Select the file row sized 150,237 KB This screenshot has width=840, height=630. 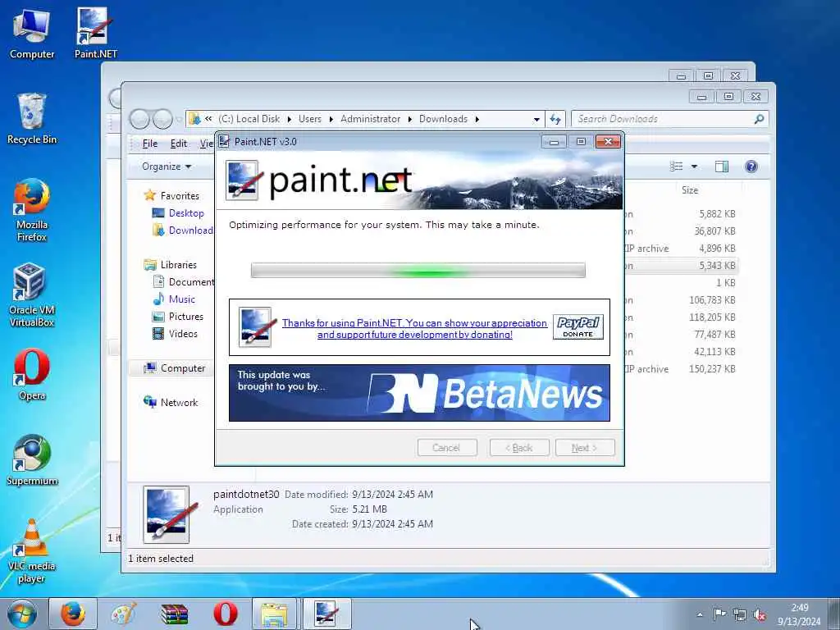pyautogui.click(x=680, y=368)
